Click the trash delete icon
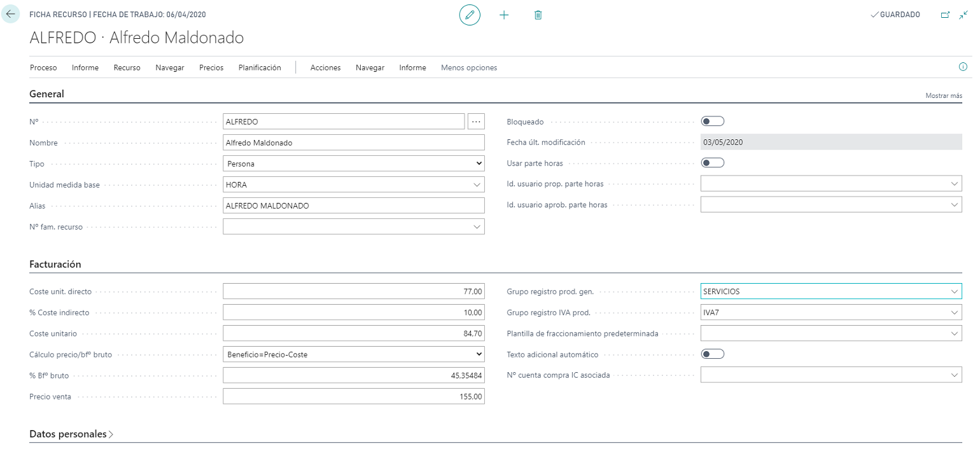 point(538,15)
